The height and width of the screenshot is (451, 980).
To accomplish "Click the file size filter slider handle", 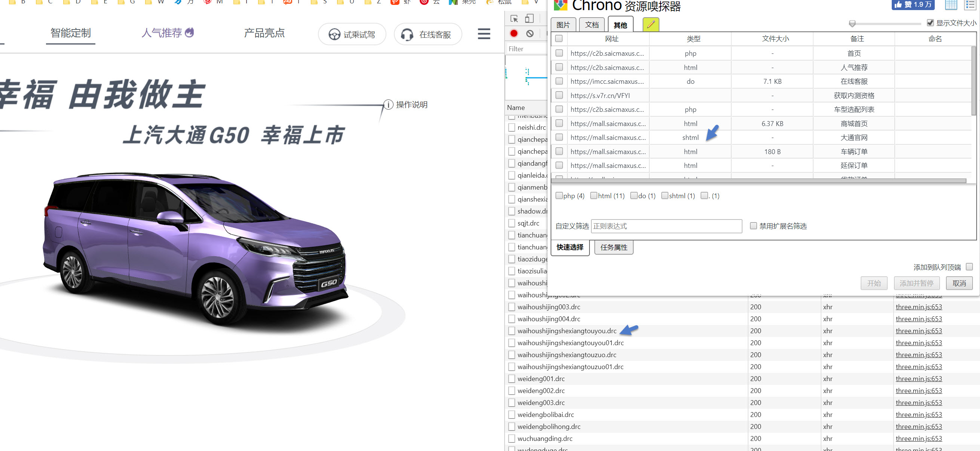I will click(x=852, y=24).
